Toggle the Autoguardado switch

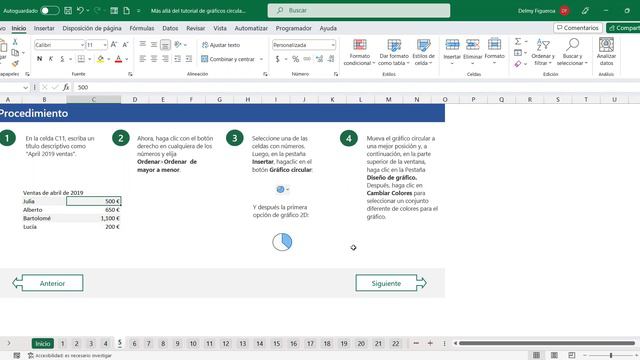coord(49,11)
